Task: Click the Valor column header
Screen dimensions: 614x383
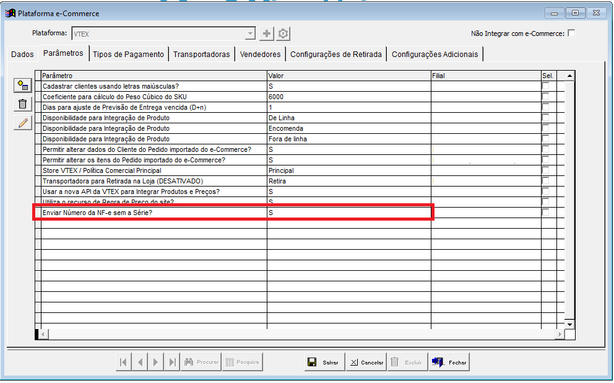Action: 349,76
